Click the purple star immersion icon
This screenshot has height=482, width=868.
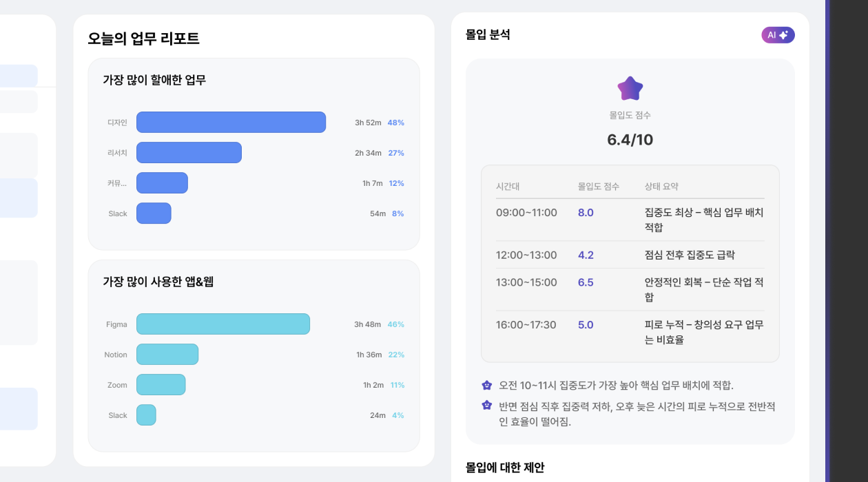click(x=630, y=89)
